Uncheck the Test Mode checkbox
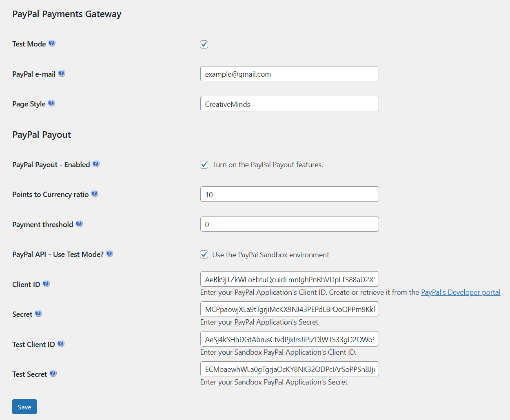 coord(204,44)
